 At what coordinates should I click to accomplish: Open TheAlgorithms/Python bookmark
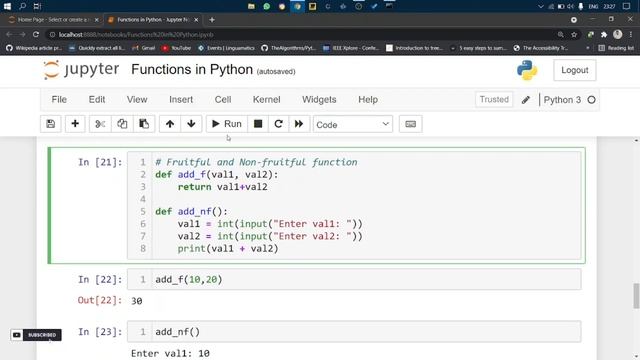[288, 48]
